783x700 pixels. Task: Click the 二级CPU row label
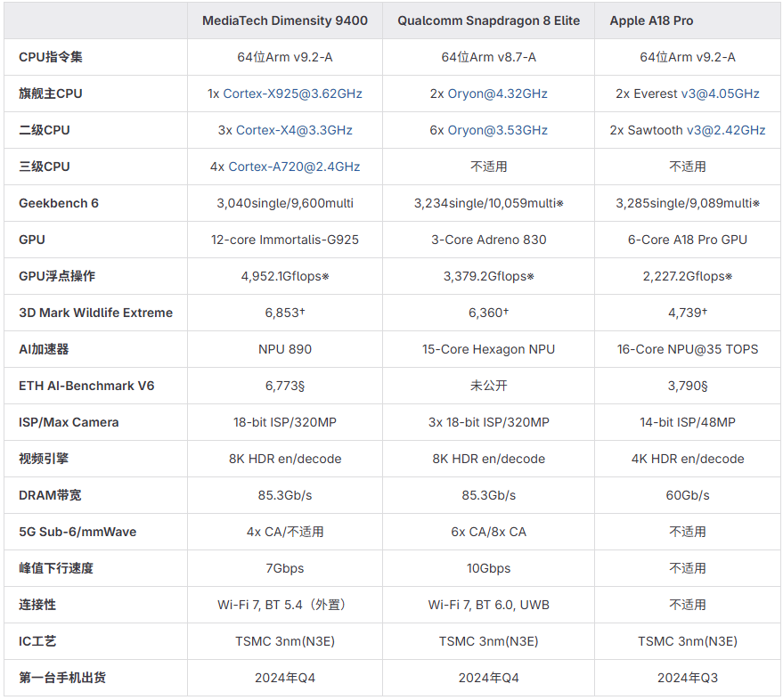click(x=45, y=130)
